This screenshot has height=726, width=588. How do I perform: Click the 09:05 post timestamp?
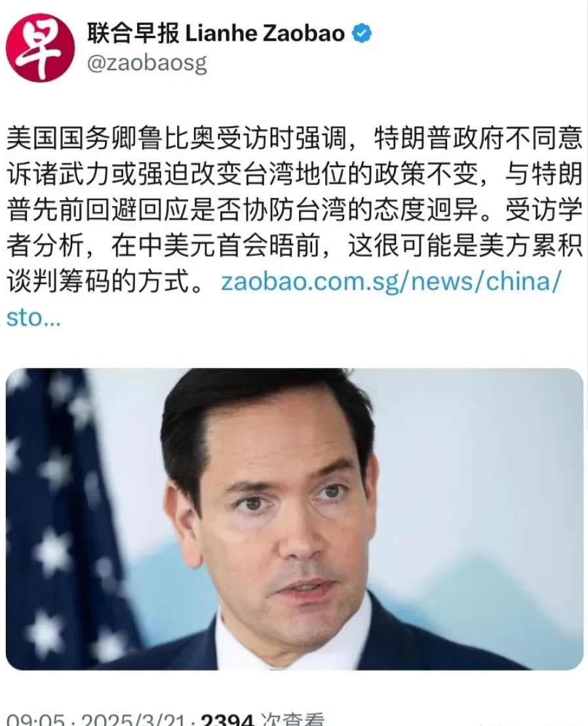click(x=35, y=719)
